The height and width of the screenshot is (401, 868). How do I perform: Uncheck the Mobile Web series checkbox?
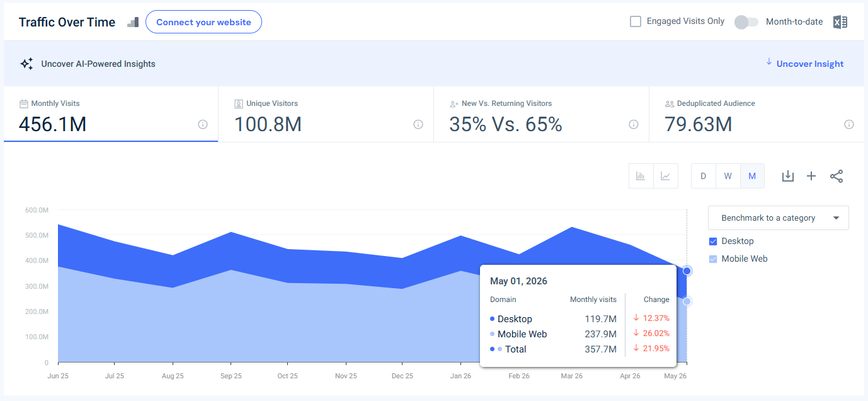[x=713, y=259]
